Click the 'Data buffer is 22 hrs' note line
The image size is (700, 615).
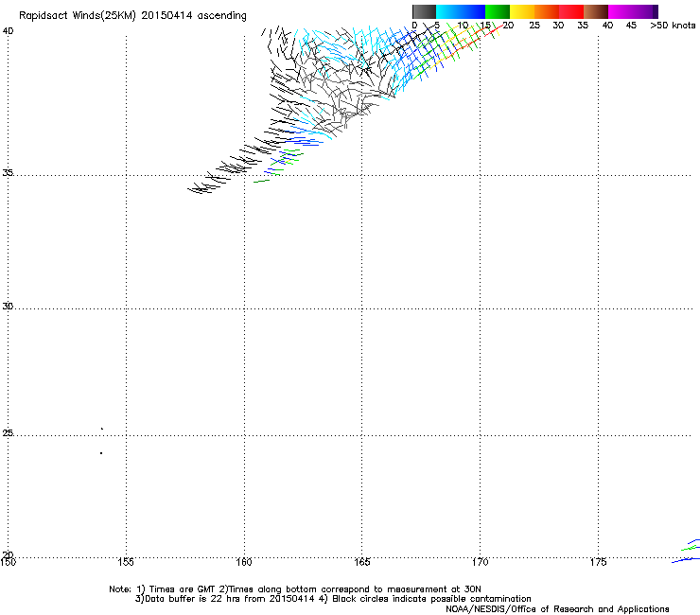[333, 599]
